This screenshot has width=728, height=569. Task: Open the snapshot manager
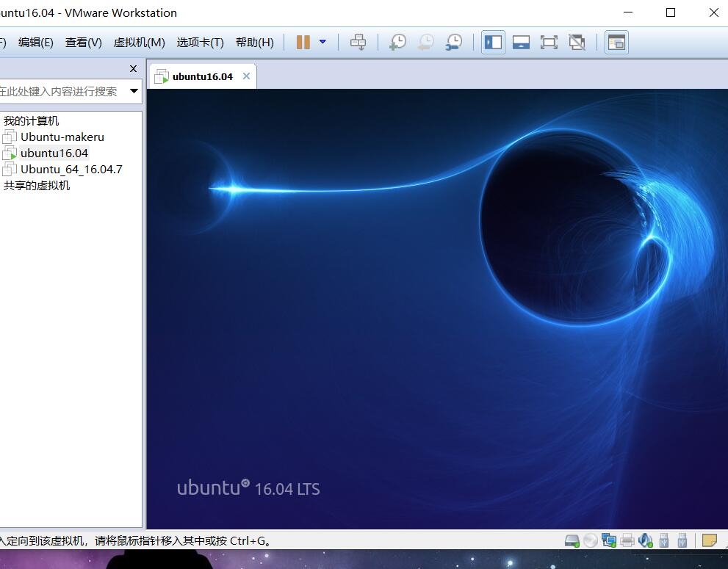coord(453,42)
